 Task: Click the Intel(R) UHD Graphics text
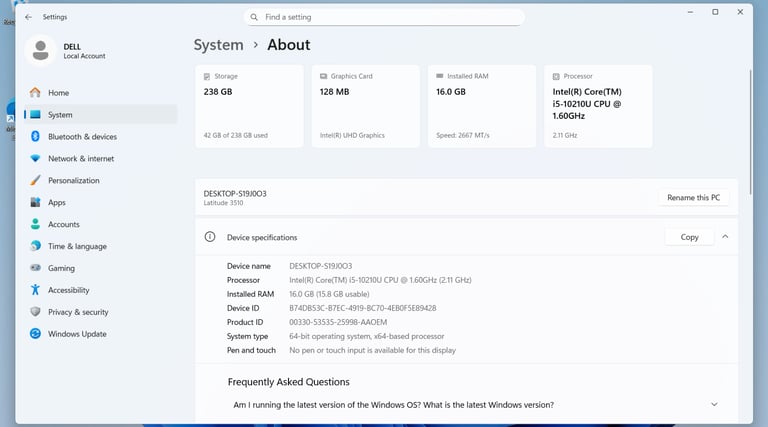click(x=352, y=135)
